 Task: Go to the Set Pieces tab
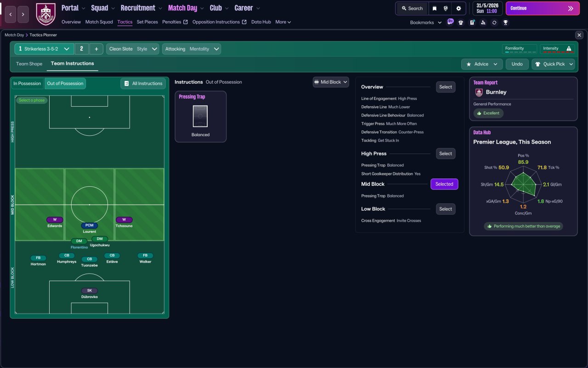tap(147, 22)
